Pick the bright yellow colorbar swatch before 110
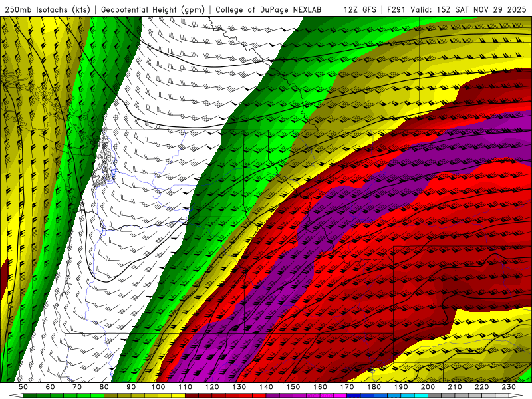Screen dimensions: 532x399 point(178,395)
